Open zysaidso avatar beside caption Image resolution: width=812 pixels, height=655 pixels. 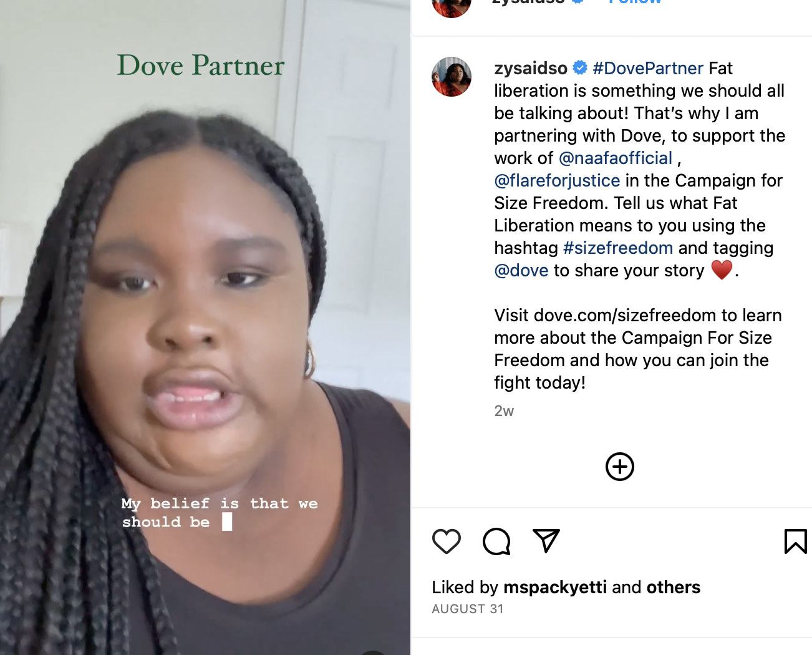pyautogui.click(x=452, y=77)
